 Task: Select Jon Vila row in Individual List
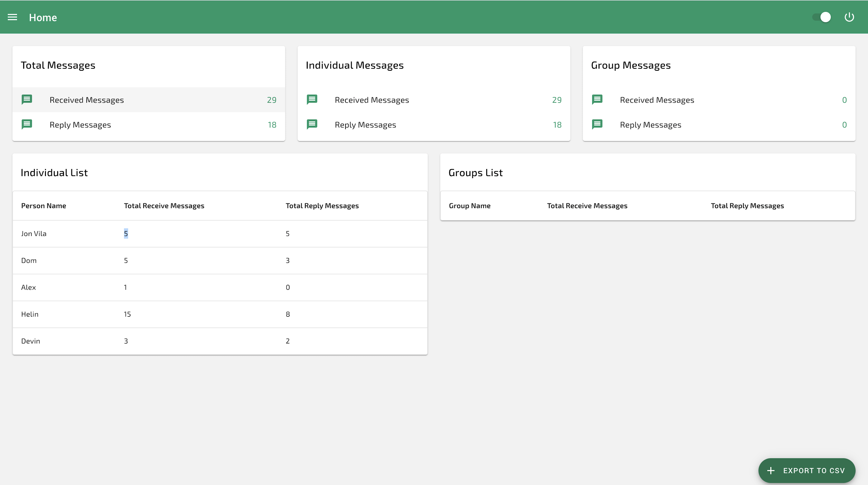pos(220,234)
